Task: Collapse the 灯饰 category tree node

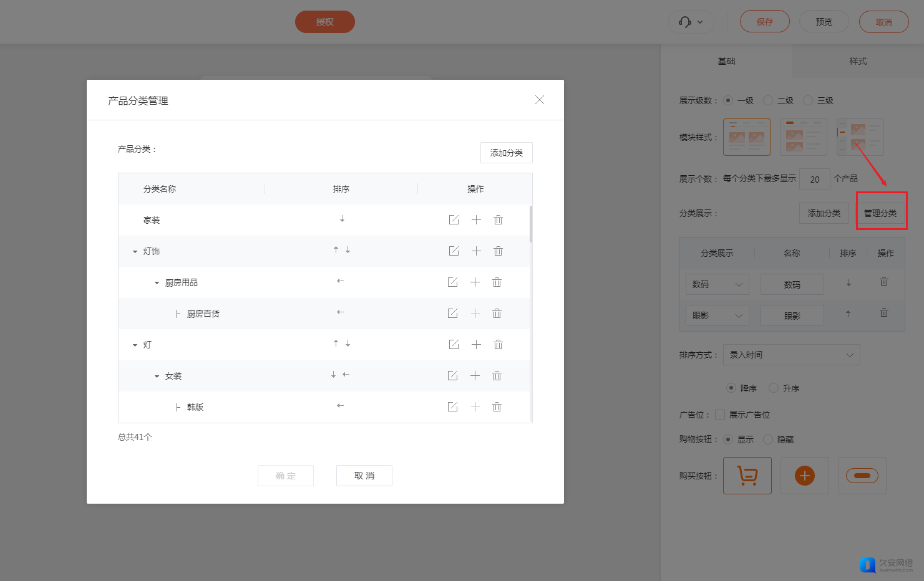Action: click(x=135, y=252)
